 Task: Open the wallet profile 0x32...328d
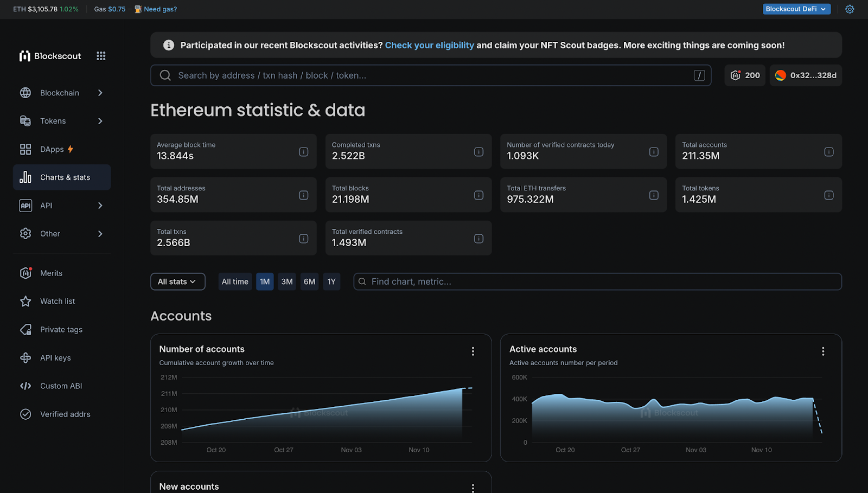coord(806,75)
